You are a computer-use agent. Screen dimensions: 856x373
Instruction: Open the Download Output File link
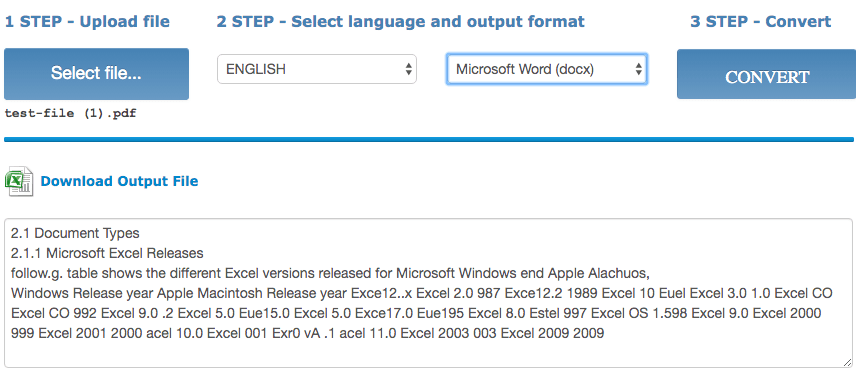(119, 181)
